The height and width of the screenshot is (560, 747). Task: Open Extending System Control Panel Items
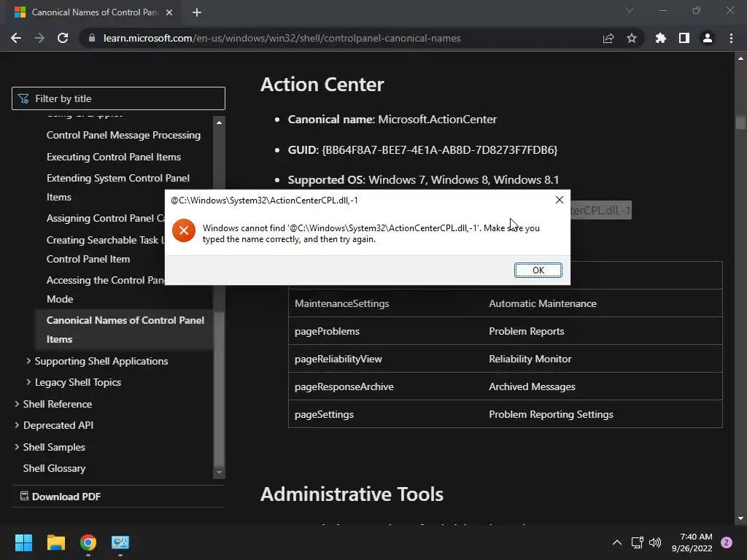pyautogui.click(x=117, y=187)
